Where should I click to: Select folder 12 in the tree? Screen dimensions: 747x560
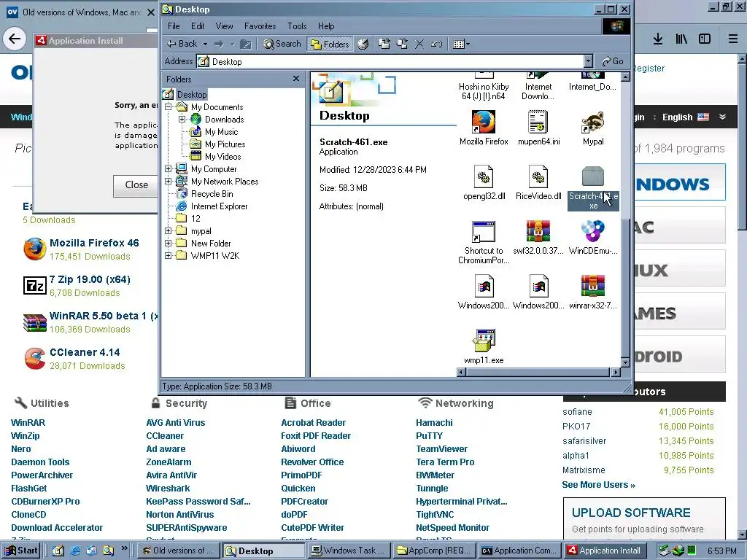196,219
